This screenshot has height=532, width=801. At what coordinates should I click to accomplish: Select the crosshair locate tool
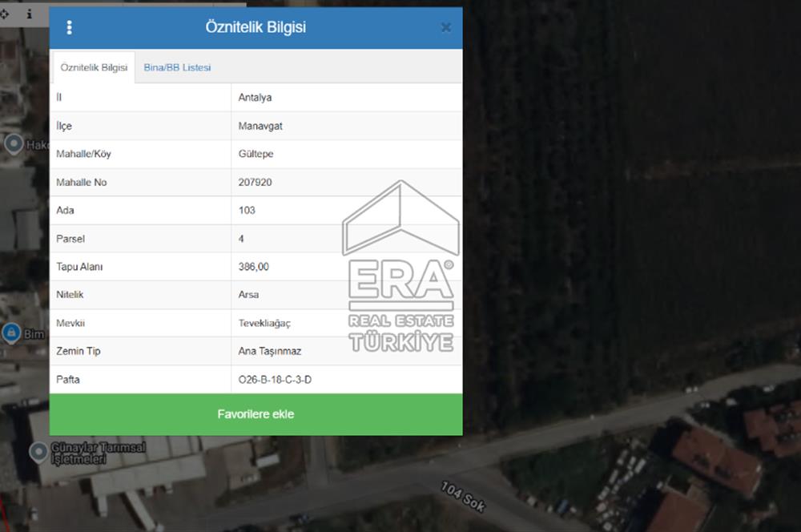[x=5, y=14]
